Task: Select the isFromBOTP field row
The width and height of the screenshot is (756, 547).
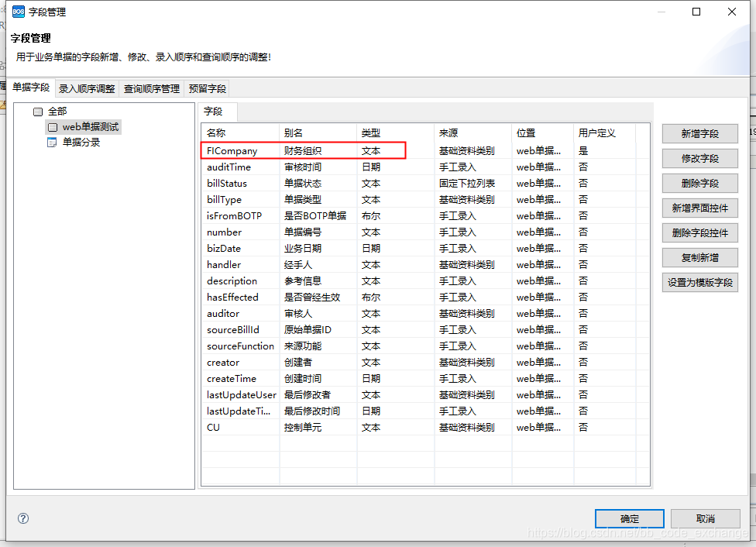Action: pyautogui.click(x=426, y=215)
